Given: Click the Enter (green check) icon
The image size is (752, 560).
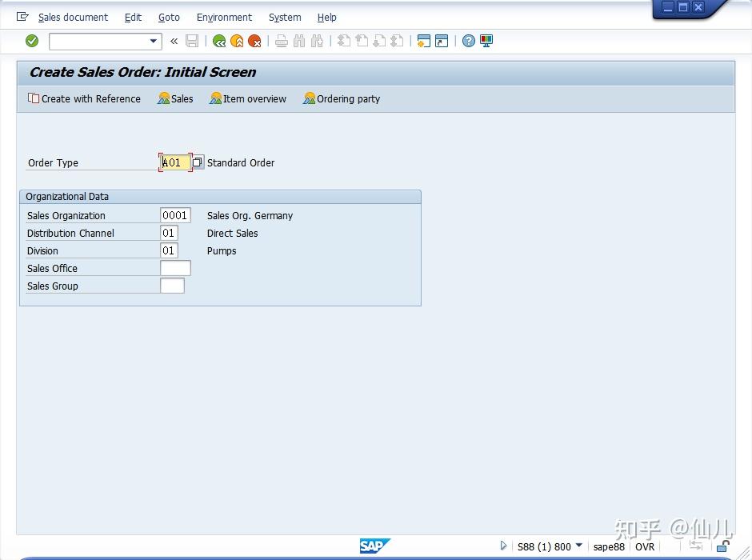Looking at the screenshot, I should click(32, 41).
